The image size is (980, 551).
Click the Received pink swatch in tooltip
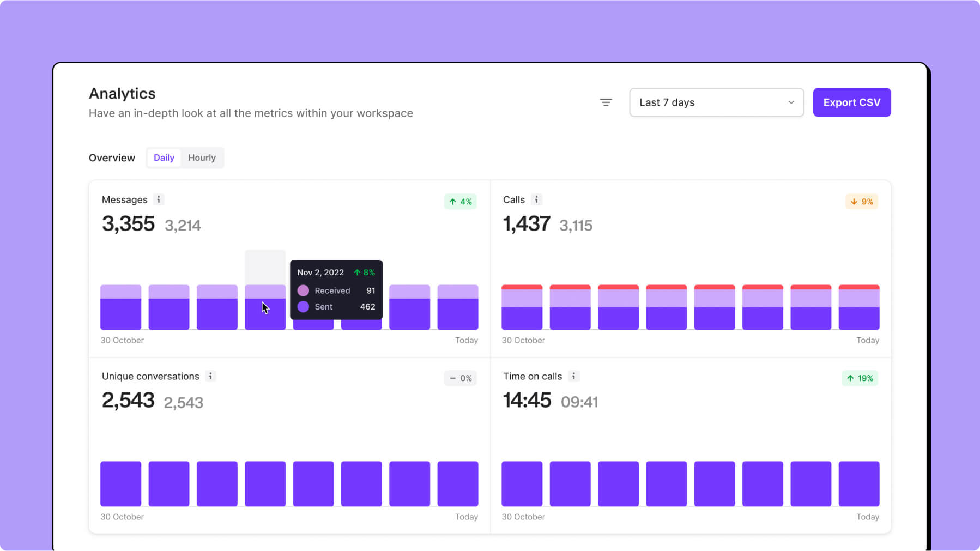[x=303, y=290]
